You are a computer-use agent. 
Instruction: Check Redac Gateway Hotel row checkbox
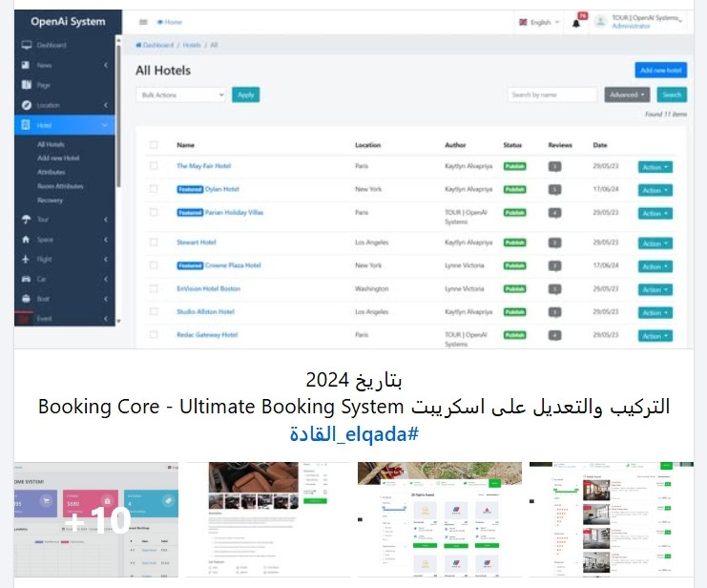tap(154, 334)
